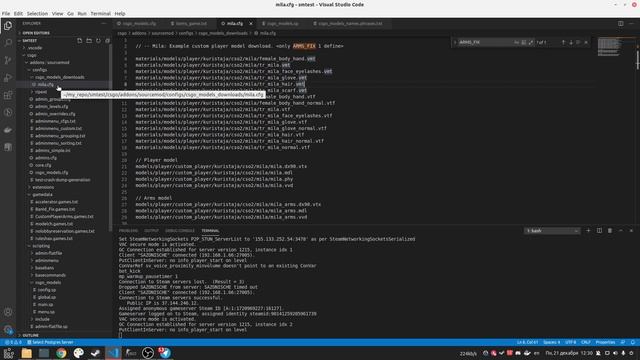The height and width of the screenshot is (360, 640).
Task: Open Source Control view in activity bar
Action: [x=8, y=60]
